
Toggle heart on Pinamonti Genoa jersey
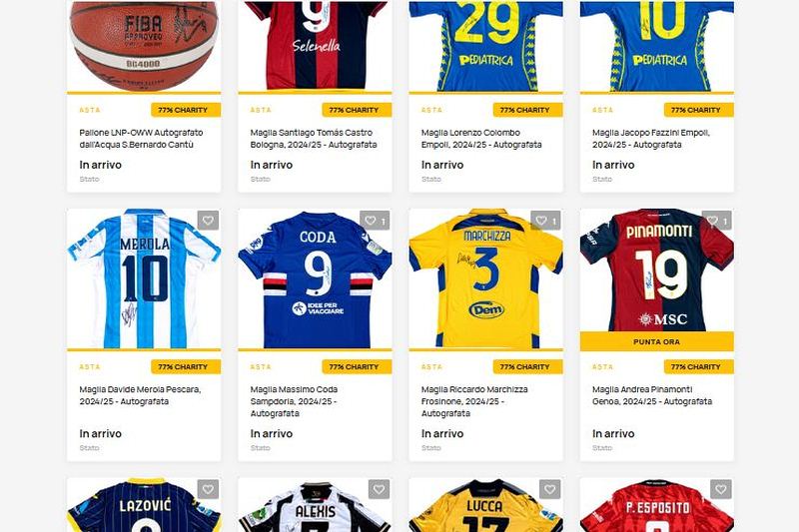point(717,221)
